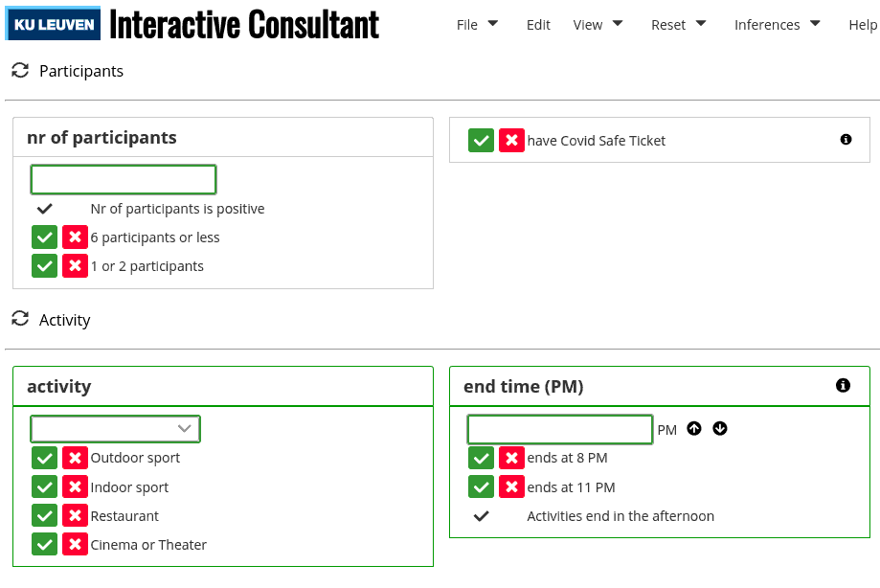Click the nr of participants input field

tap(124, 179)
